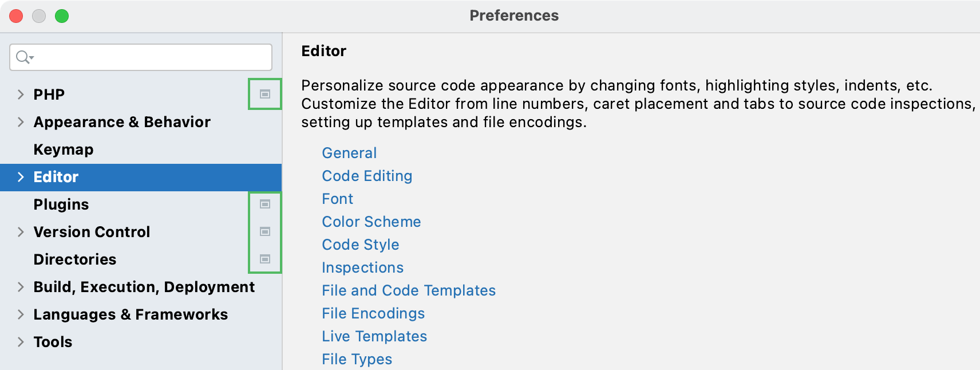Expand the Tools settings node
980x370 pixels.
pos(21,342)
